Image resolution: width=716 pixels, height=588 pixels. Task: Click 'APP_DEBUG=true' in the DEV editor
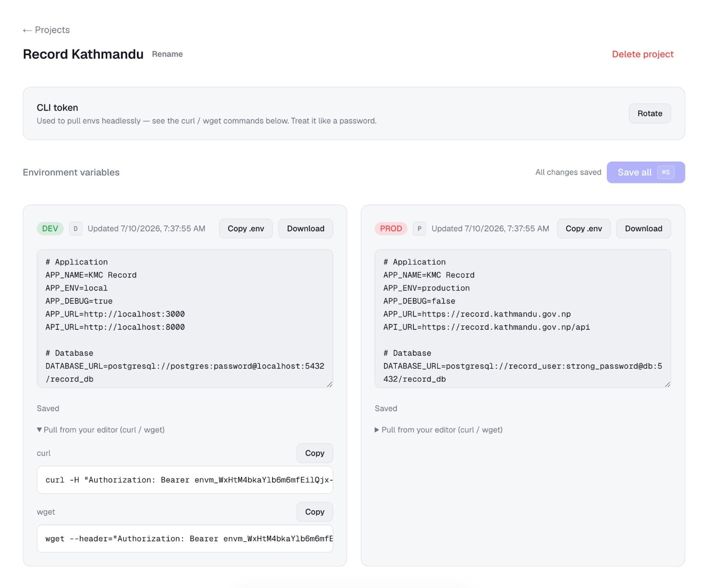point(79,301)
